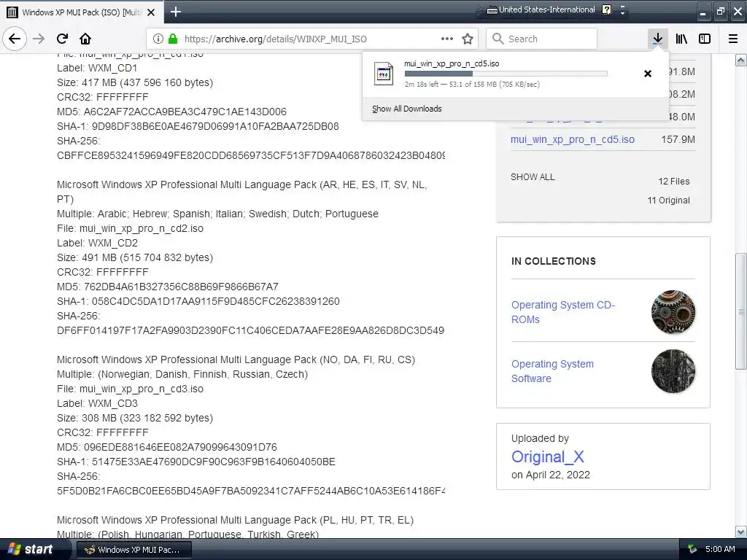Cancel the mui_win_xp_pro_n_cd5.iso download

(648, 74)
